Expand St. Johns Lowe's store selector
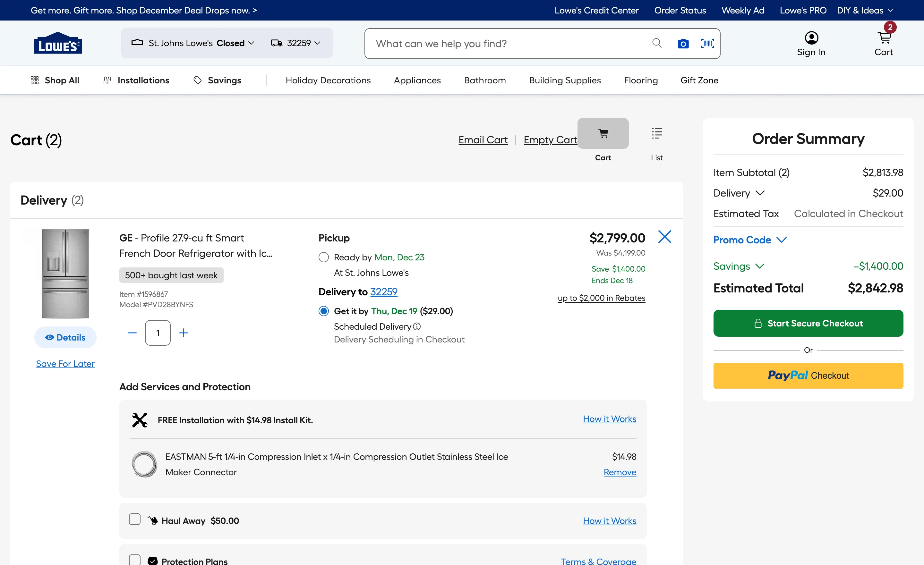Image resolution: width=924 pixels, height=565 pixels. (193, 43)
